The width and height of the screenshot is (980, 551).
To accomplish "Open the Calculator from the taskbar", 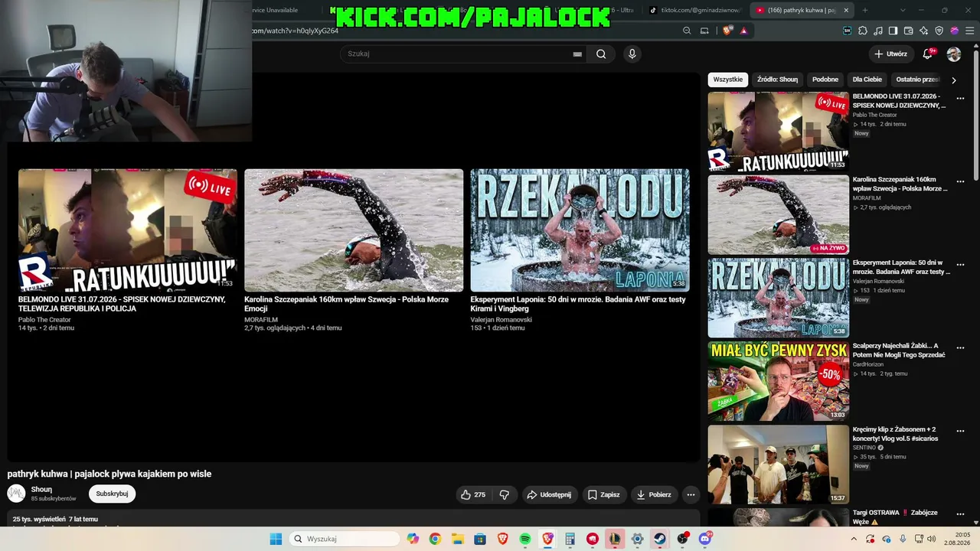I will [x=570, y=539].
